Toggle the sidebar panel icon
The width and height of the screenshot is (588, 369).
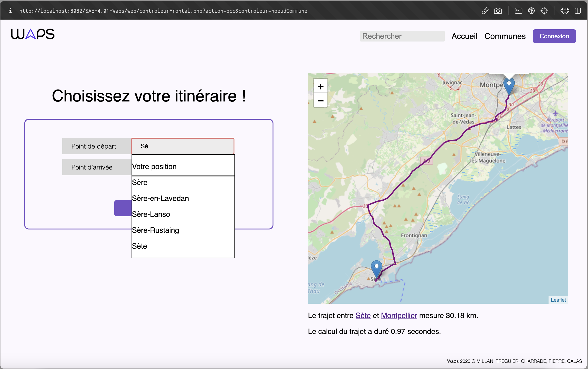577,11
